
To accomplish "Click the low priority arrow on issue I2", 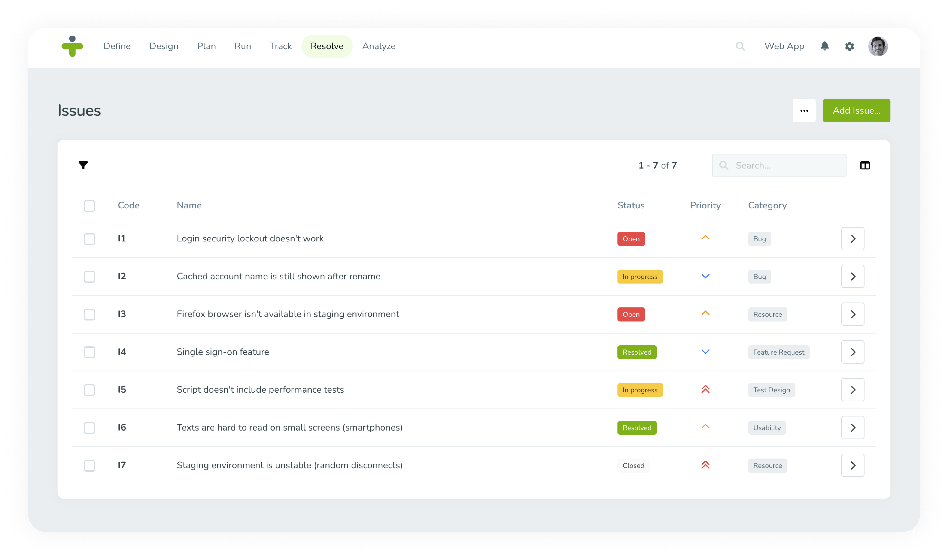I will tap(706, 276).
